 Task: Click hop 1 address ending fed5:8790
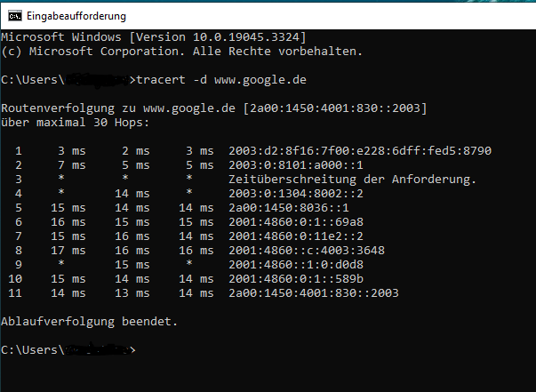[x=360, y=151]
